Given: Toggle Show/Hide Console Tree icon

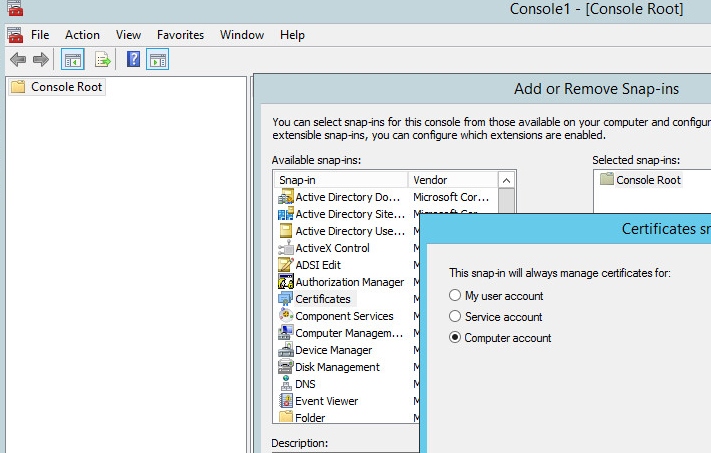Looking at the screenshot, I should pos(73,59).
